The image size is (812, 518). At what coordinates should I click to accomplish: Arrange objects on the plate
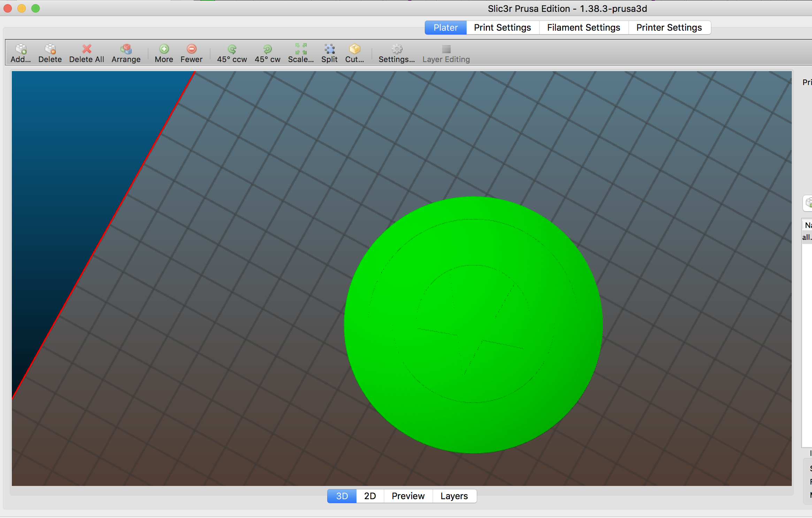coord(126,53)
